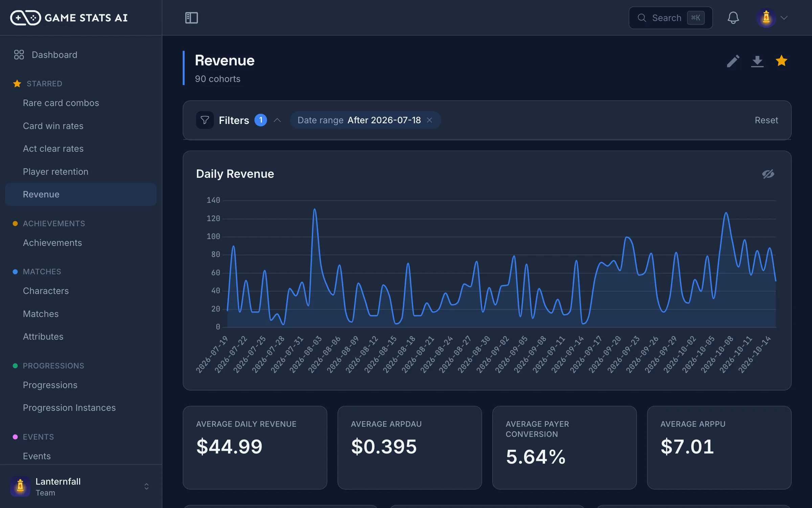812x508 pixels.
Task: Remove the Date range filter chip
Action: tap(429, 120)
